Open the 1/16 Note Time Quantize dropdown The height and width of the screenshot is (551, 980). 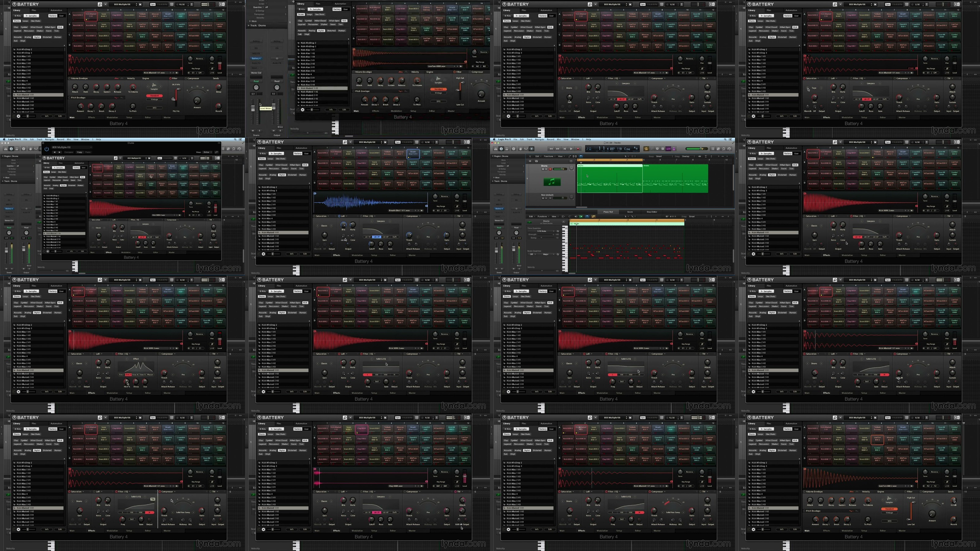tap(542, 231)
